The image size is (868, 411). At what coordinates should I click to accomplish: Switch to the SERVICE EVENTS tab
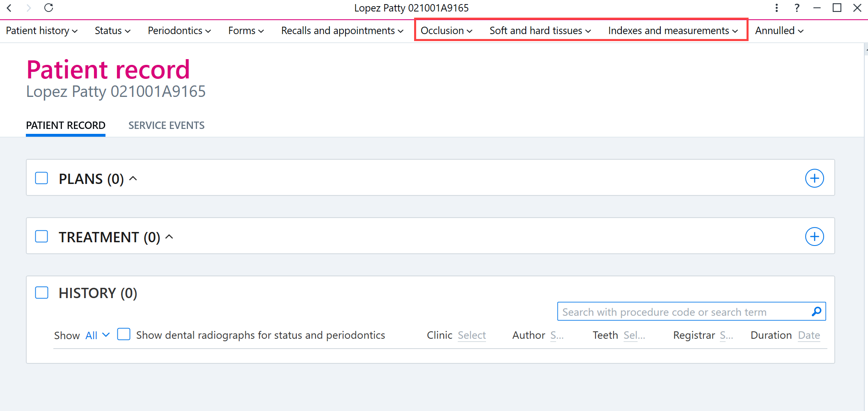click(x=166, y=126)
